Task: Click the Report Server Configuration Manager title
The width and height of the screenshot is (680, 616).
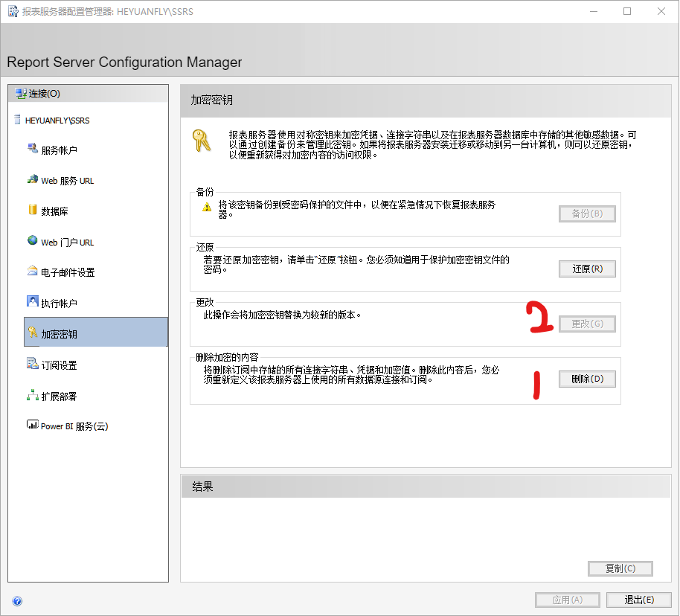Action: point(124,62)
